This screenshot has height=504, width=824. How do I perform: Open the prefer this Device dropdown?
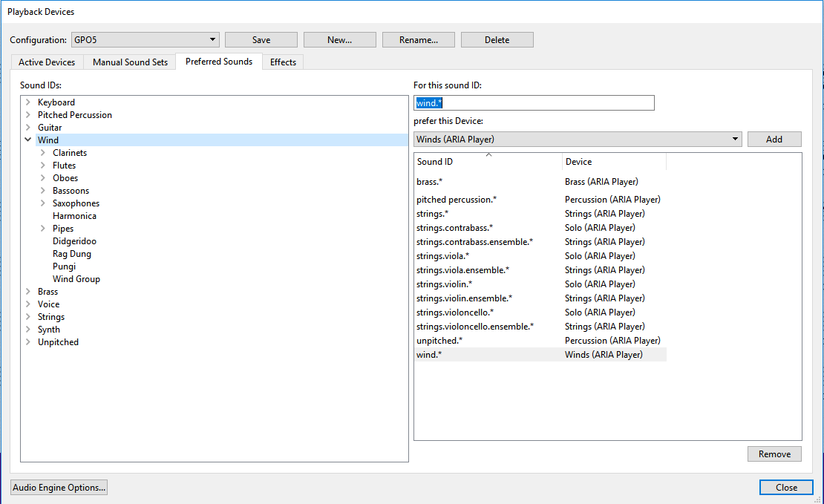tap(578, 139)
